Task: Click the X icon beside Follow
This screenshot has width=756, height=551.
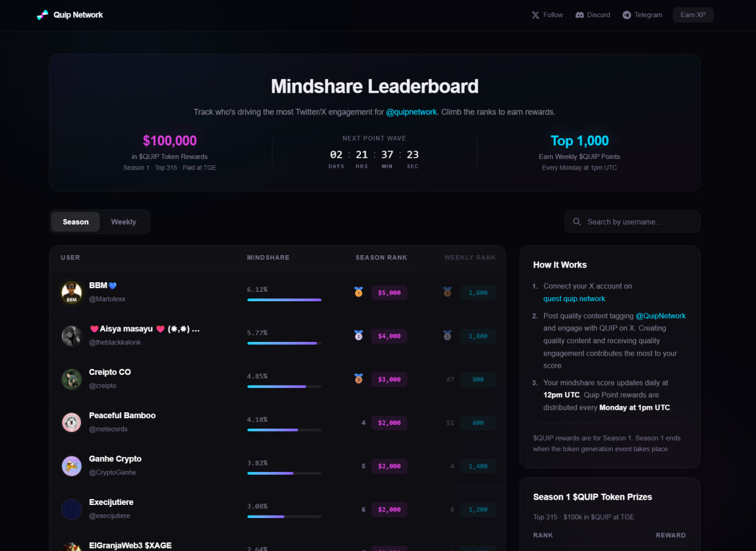Action: click(535, 15)
